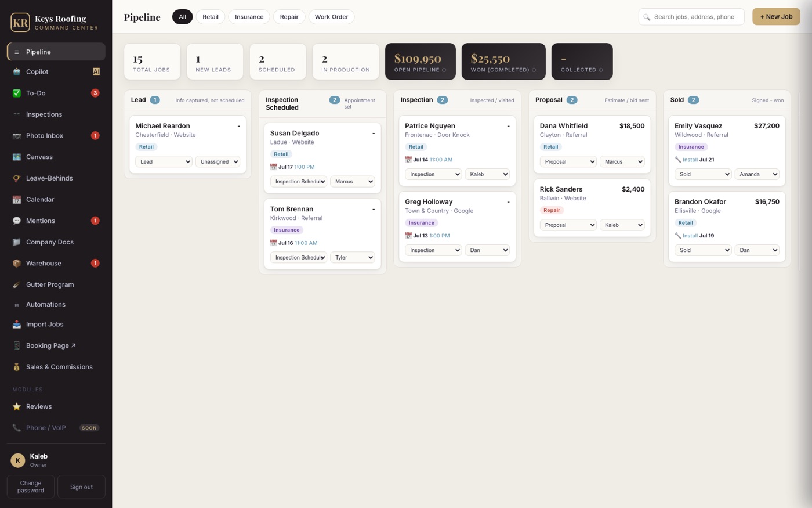Click the 11:00 AM time on Patrice Nguyen card
This screenshot has height=508, width=812.
pos(441,160)
